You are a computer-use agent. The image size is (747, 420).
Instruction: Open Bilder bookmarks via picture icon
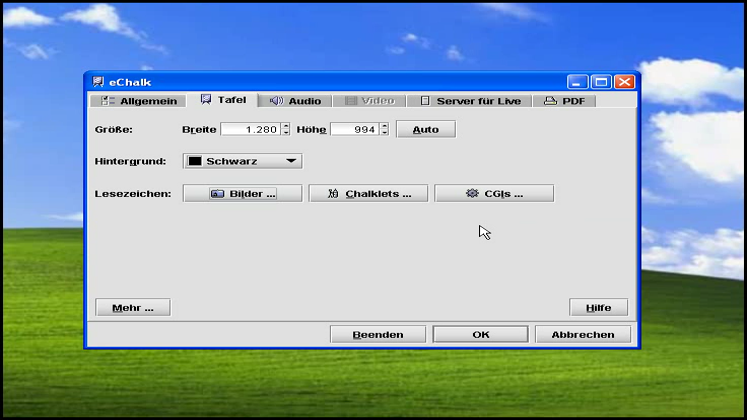click(x=217, y=194)
